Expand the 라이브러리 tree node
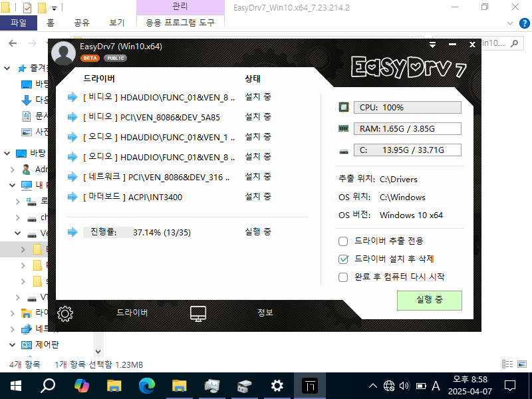Screen dimensions: 532x399 point(13,313)
